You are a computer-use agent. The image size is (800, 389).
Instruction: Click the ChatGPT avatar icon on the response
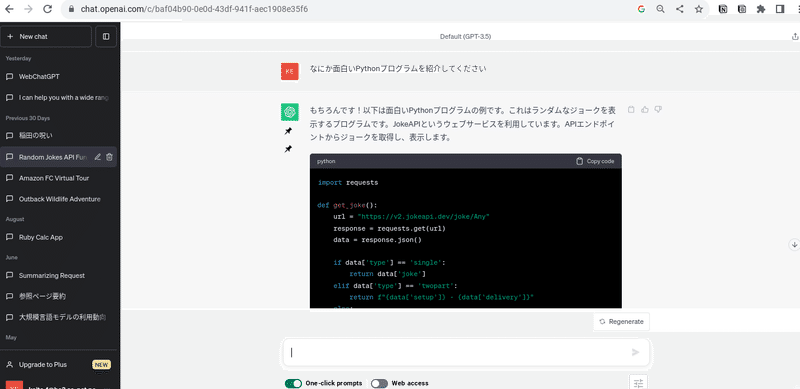tap(290, 112)
